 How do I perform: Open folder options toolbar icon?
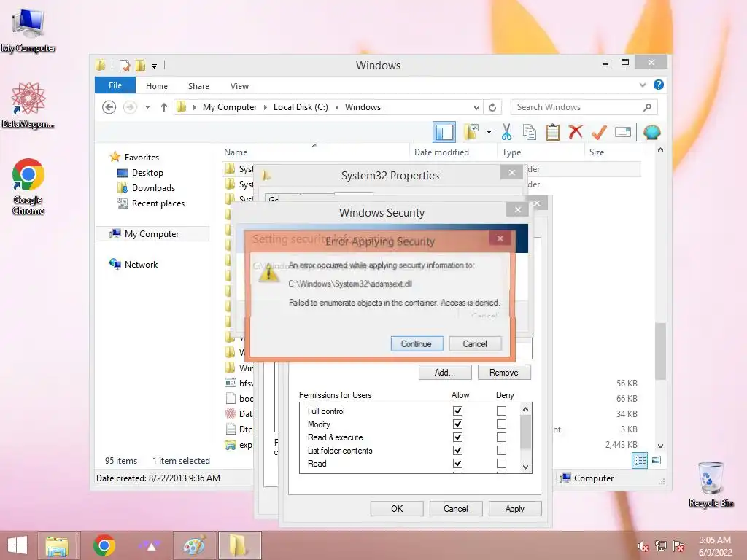point(471,132)
